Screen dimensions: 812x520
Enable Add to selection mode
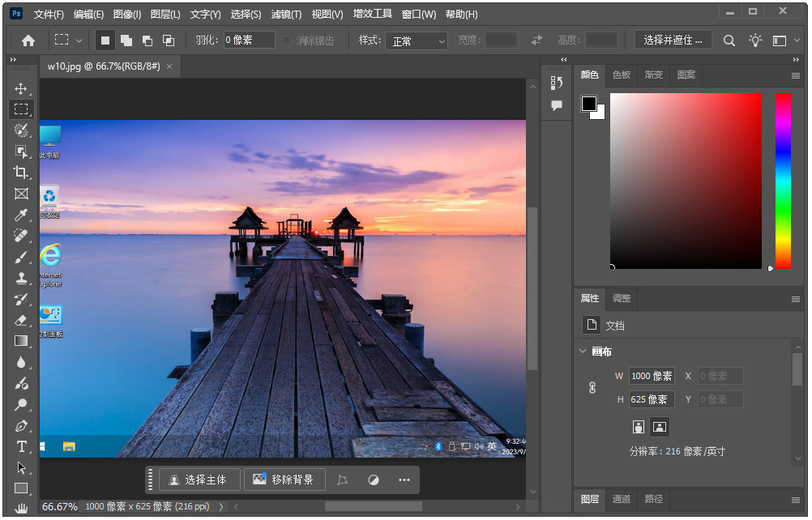tap(125, 40)
